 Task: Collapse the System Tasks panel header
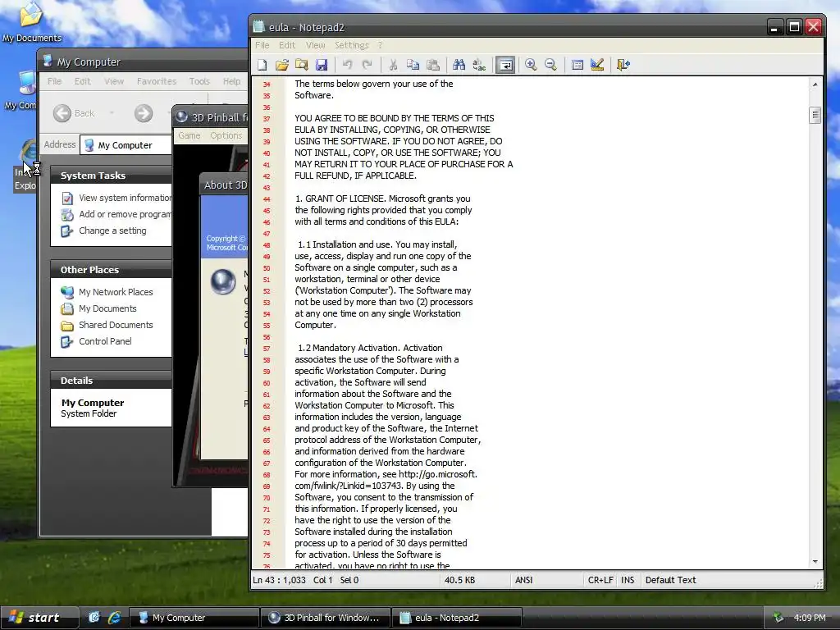click(111, 176)
